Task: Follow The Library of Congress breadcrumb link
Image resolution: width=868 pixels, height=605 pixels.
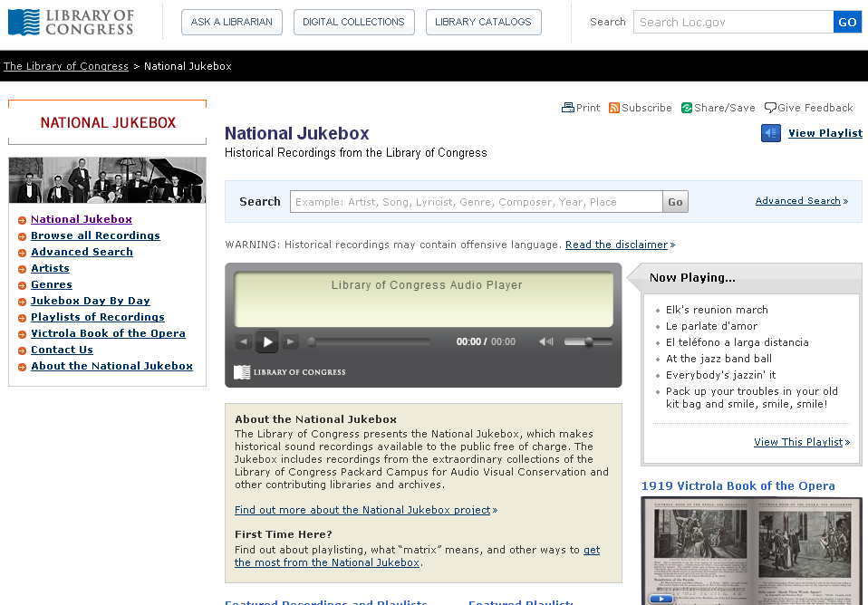Action: point(66,66)
